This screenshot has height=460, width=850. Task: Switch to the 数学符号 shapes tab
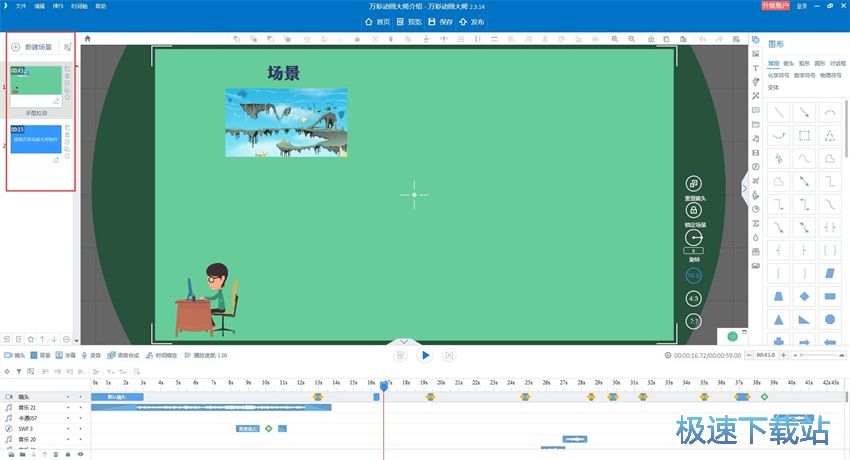pyautogui.click(x=804, y=75)
